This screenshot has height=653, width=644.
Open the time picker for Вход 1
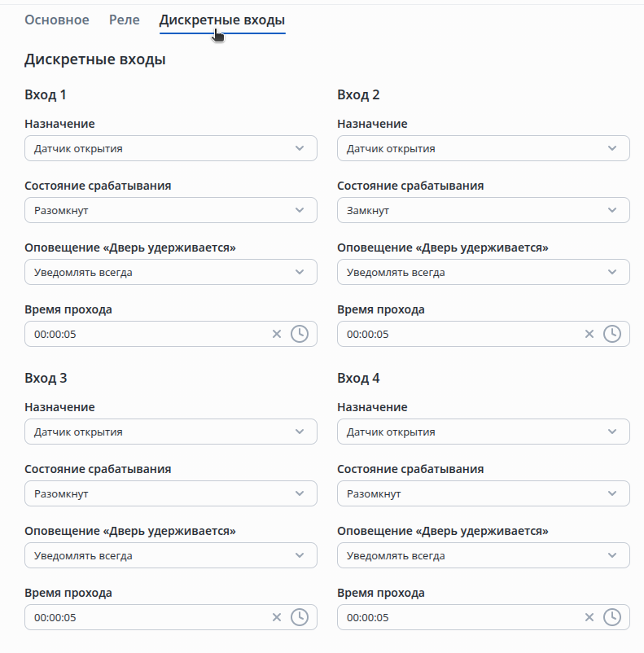click(x=300, y=334)
